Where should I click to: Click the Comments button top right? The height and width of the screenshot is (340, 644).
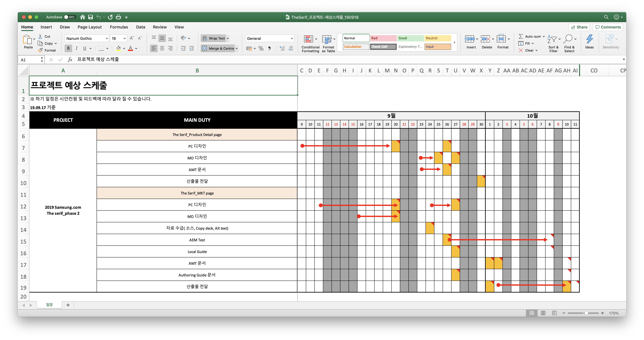coord(610,27)
